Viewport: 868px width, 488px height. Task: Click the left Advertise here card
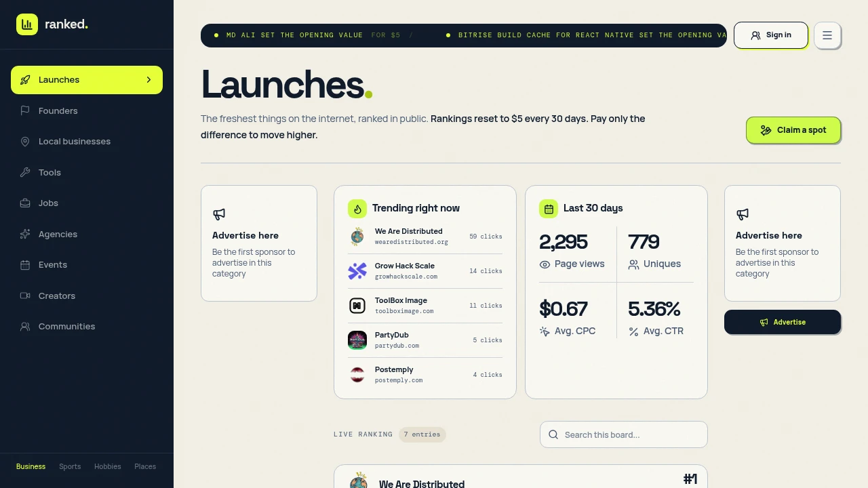259,243
